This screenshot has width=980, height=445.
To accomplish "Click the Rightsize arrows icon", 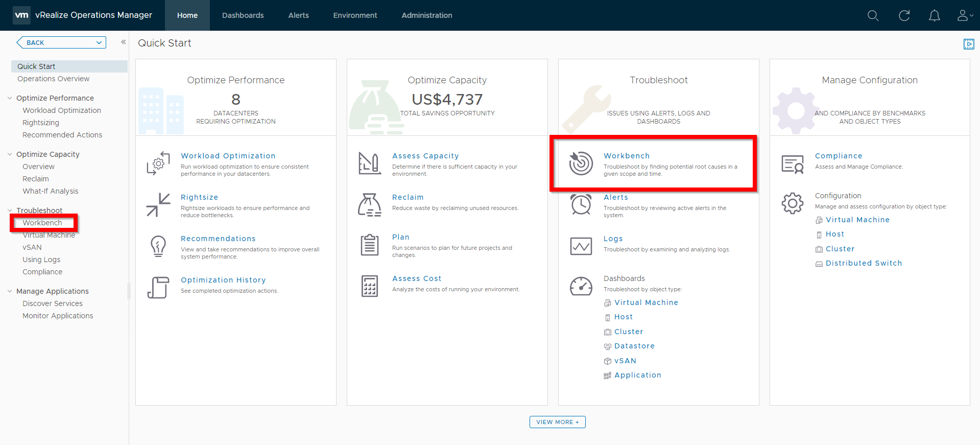I will pos(158,204).
